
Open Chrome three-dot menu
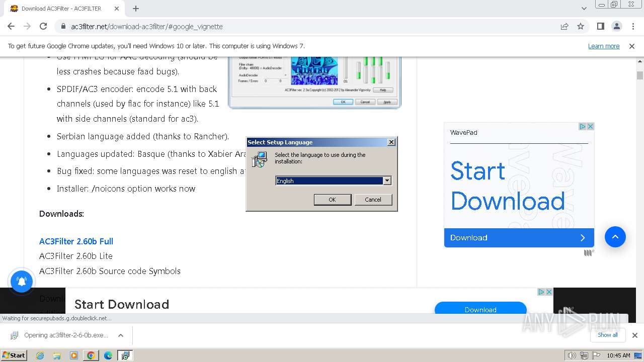tap(633, 26)
